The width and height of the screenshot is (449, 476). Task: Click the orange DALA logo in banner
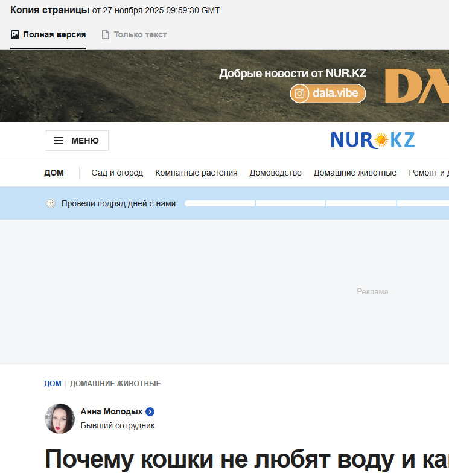416,86
